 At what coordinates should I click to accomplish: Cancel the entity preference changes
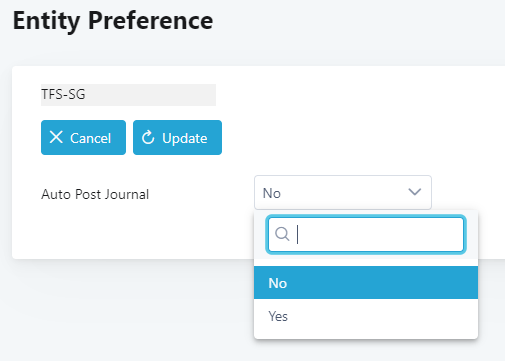click(x=83, y=137)
